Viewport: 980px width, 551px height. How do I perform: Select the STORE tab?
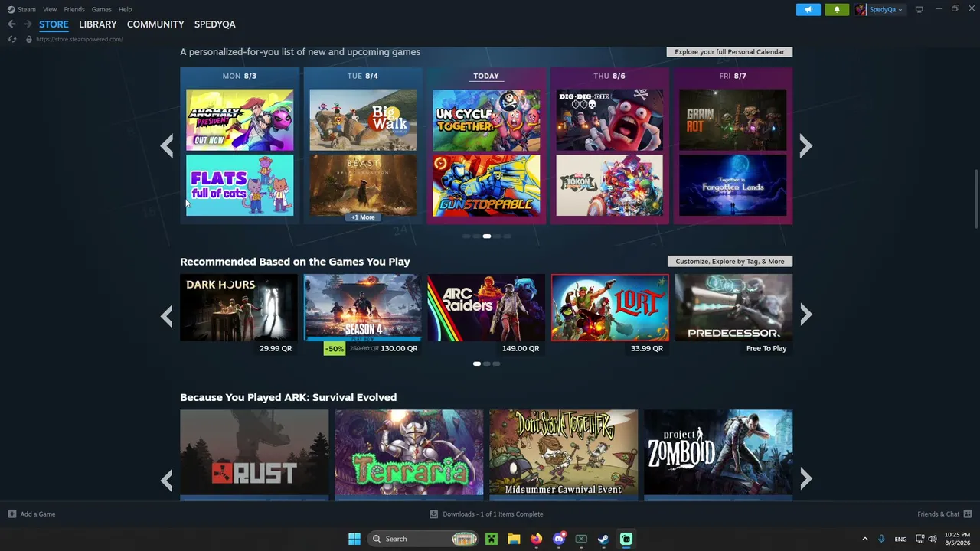[54, 24]
